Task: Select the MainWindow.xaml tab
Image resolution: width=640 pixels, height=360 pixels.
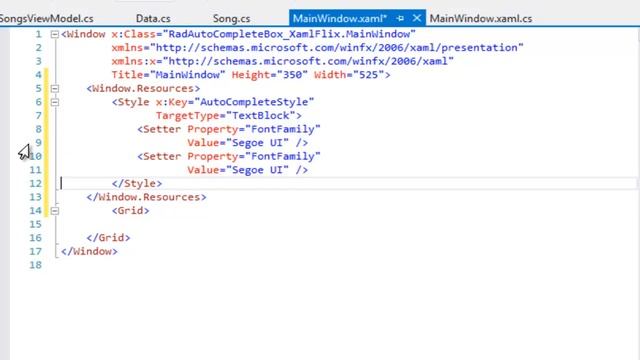Action: pos(340,18)
